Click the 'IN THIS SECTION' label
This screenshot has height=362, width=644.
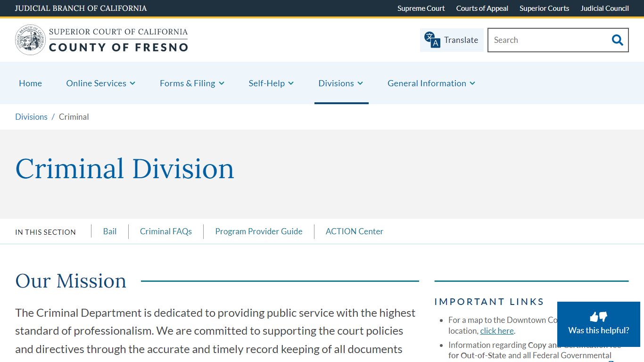coord(45,232)
